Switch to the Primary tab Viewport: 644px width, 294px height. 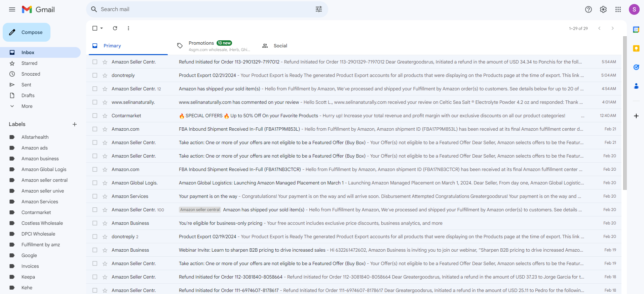pyautogui.click(x=128, y=46)
